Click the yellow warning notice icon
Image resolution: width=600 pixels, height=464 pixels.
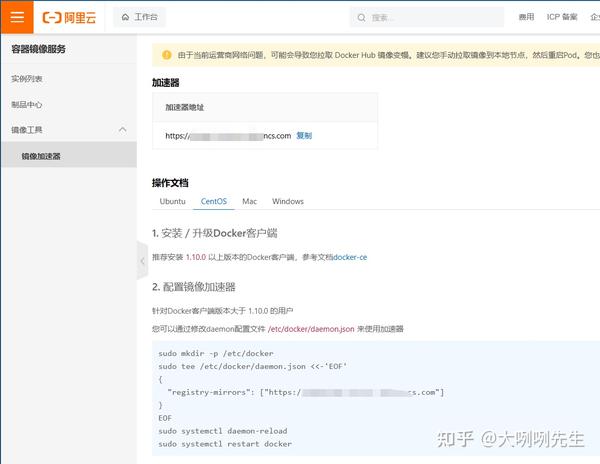coord(167,55)
